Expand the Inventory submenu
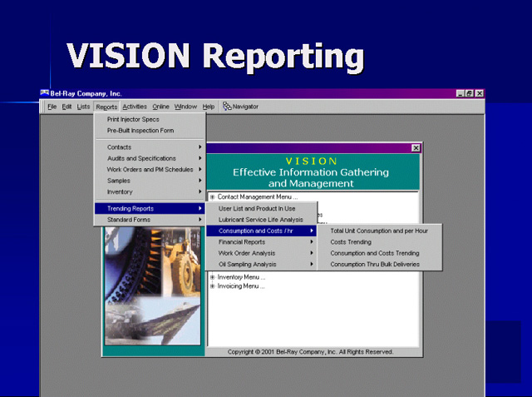 [150, 192]
